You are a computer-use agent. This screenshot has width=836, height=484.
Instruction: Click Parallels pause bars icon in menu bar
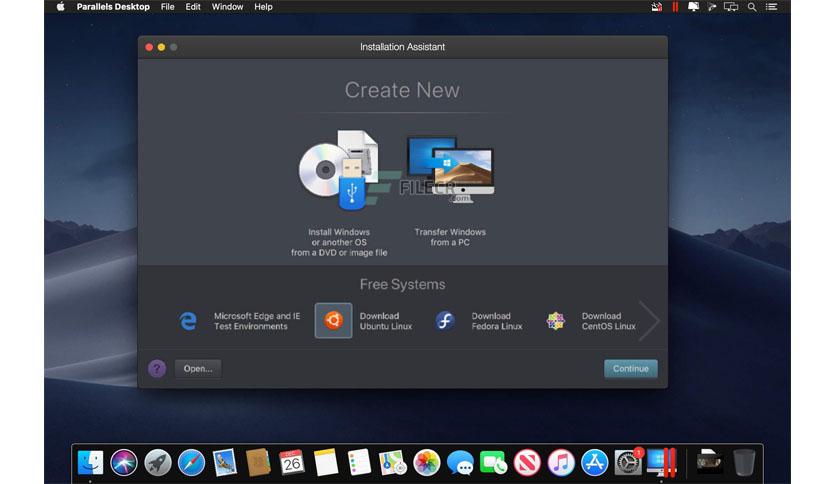pyautogui.click(x=675, y=7)
